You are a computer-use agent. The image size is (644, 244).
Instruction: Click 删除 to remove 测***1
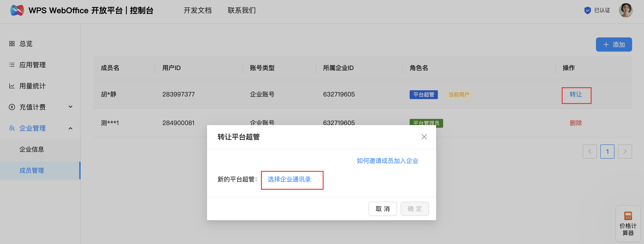coord(576,123)
